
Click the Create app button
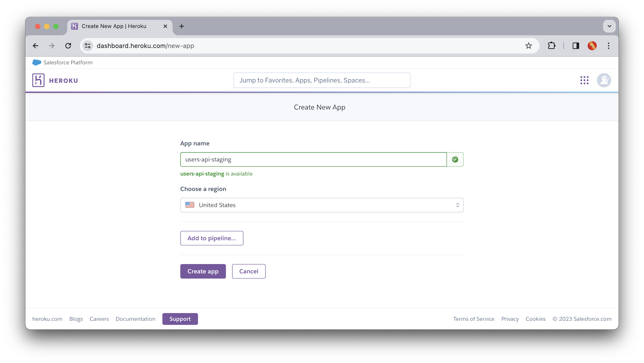coord(203,271)
